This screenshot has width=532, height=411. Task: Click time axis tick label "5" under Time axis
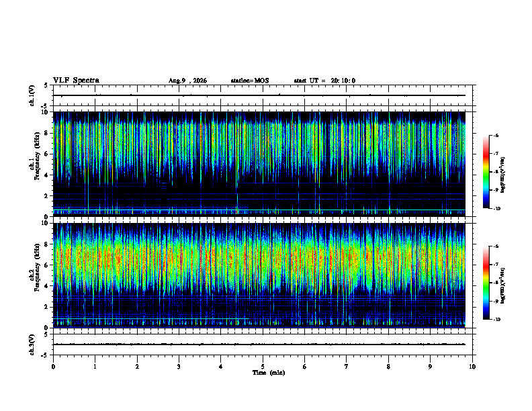(263, 367)
